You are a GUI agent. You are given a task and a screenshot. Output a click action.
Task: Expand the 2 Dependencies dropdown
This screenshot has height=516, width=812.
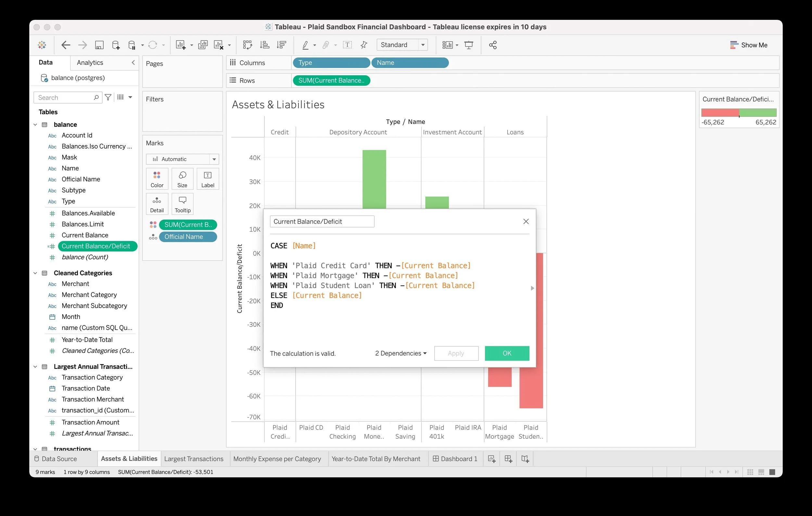400,353
